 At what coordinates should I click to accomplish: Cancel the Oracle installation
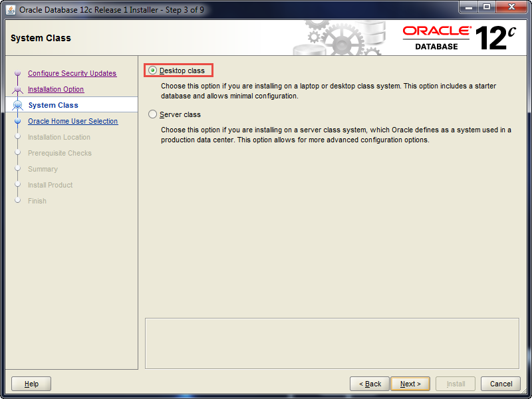pos(500,384)
